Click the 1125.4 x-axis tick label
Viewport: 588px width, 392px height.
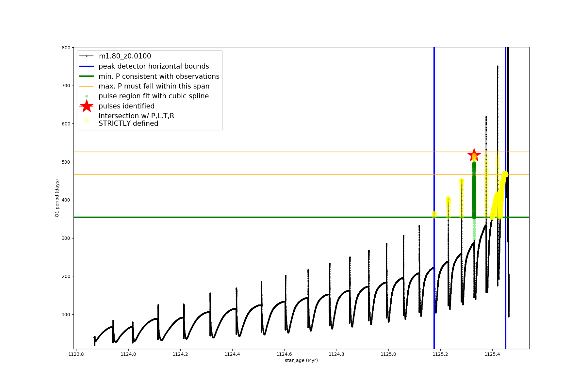[492, 354]
